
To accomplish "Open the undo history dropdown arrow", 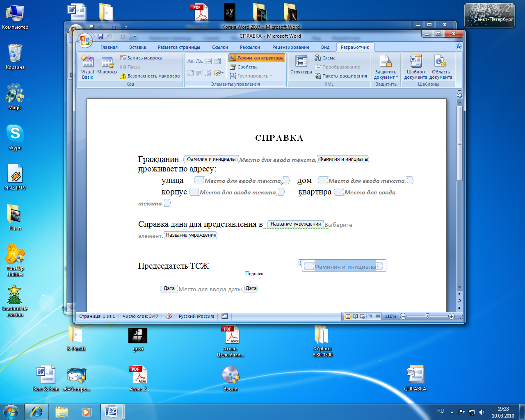I will 116,37.
